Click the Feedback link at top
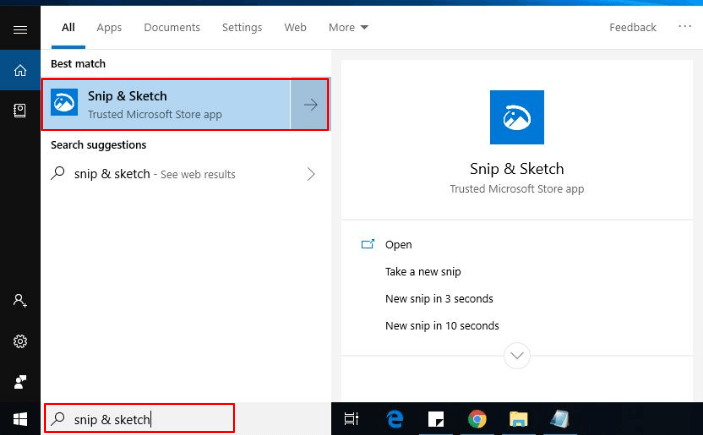This screenshot has height=435, width=703. (633, 28)
